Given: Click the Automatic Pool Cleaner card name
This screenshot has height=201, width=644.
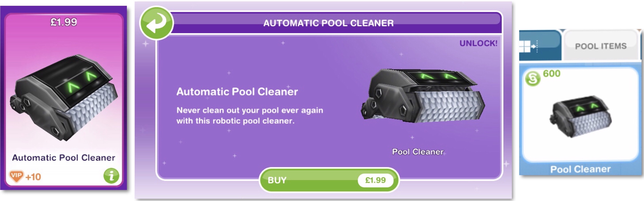Looking at the screenshot, I should coord(63,158).
